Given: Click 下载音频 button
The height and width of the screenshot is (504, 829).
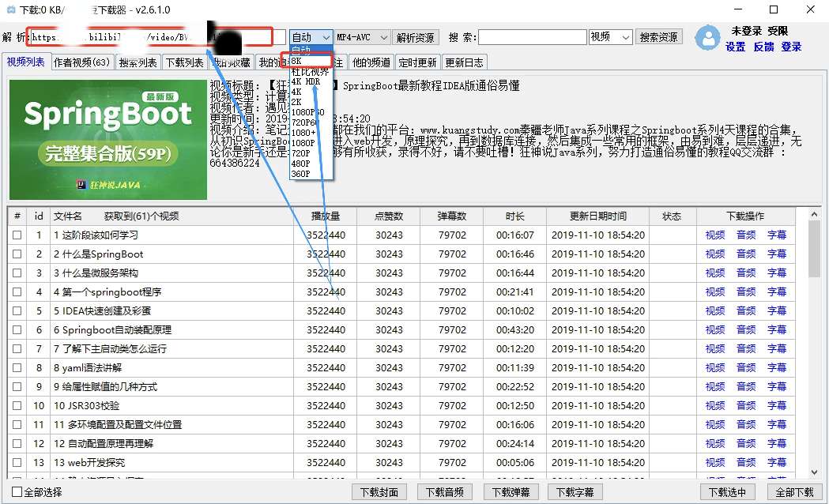Looking at the screenshot, I should coord(445,492).
